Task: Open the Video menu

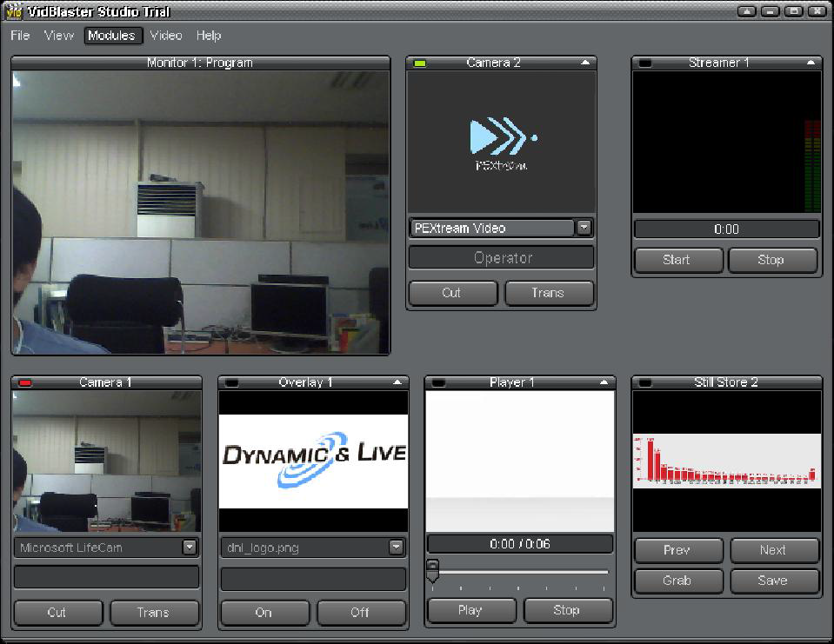Action: tap(166, 36)
